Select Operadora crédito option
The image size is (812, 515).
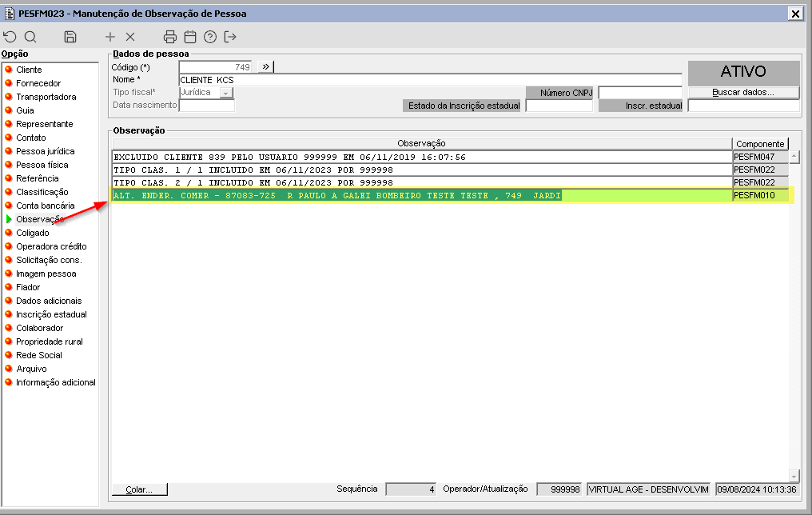tap(51, 246)
